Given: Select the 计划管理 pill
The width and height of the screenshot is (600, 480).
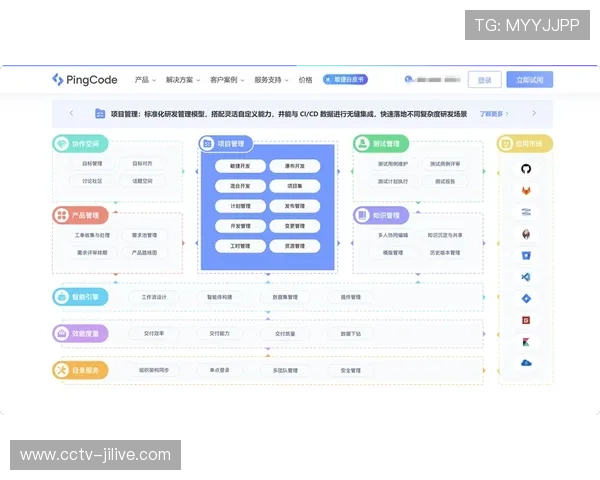Looking at the screenshot, I should point(240,206).
